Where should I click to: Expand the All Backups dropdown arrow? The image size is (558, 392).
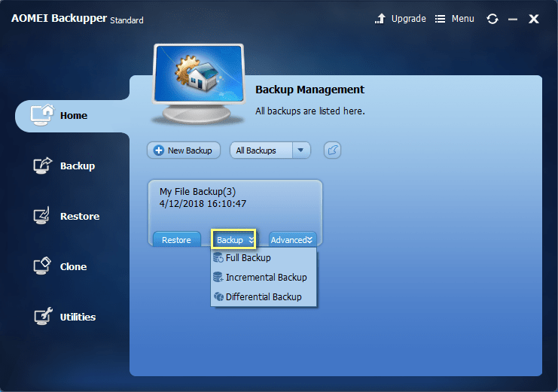(300, 150)
